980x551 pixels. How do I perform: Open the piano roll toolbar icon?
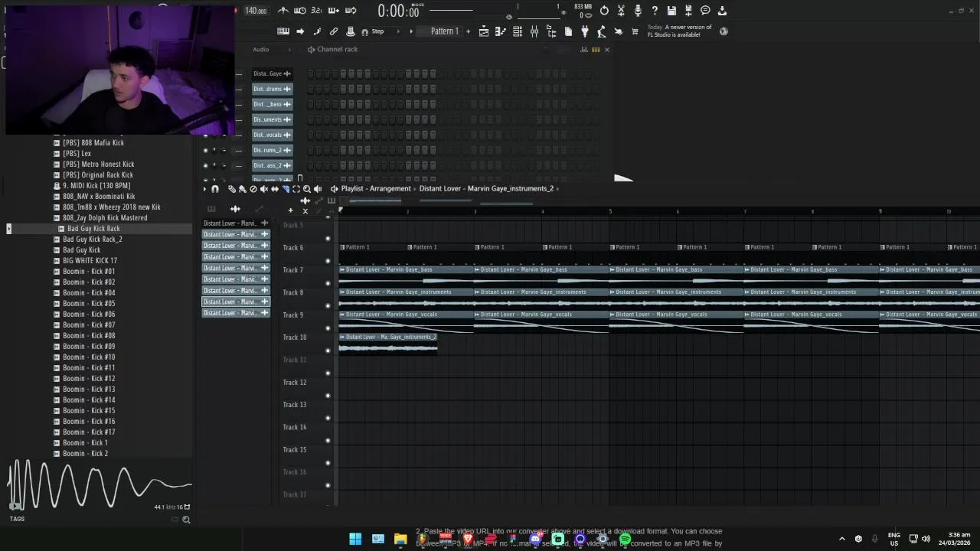pyautogui.click(x=501, y=31)
